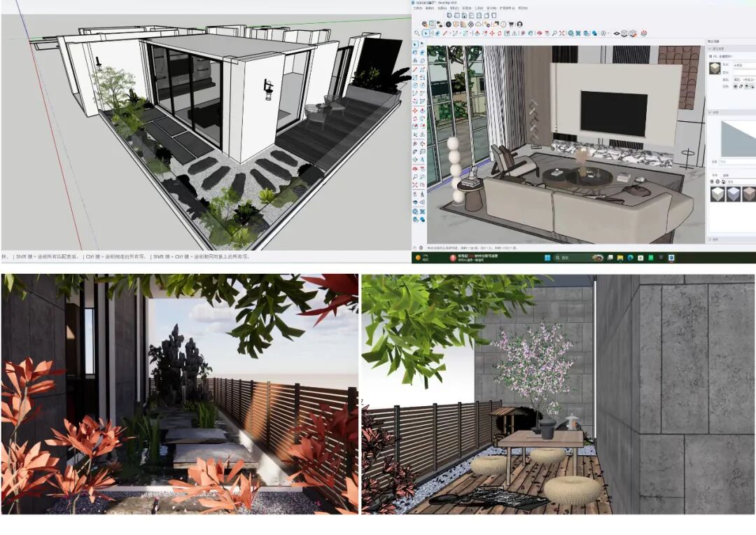Toggle the cast shadows icon in Entity Info
This screenshot has height=535, width=756.
click(752, 86)
